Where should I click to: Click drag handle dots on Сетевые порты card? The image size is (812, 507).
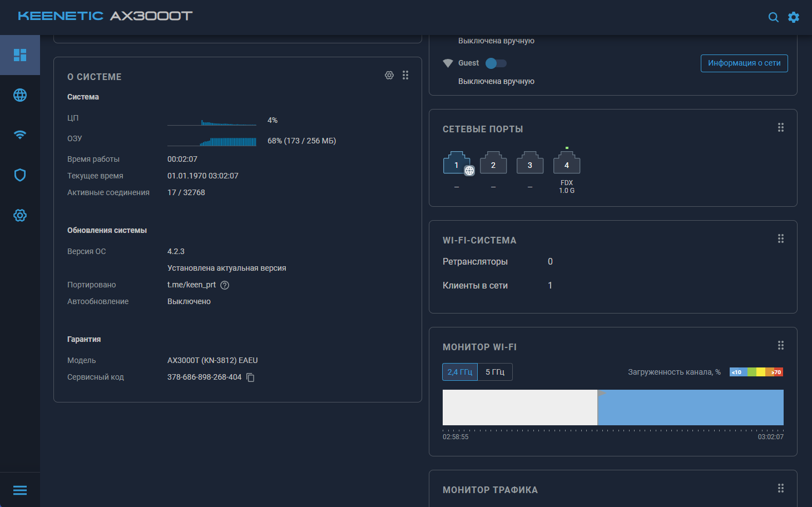(781, 127)
